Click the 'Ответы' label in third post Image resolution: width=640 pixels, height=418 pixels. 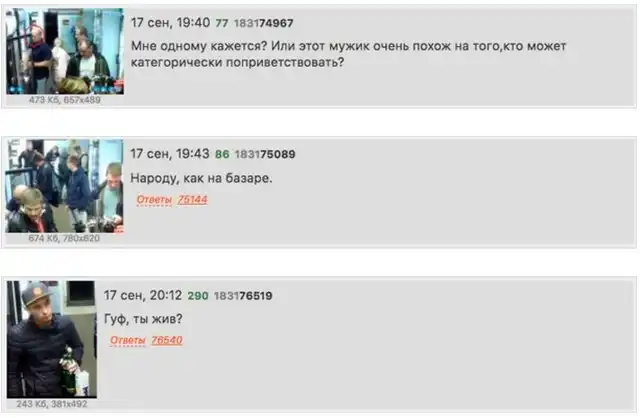click(x=128, y=340)
